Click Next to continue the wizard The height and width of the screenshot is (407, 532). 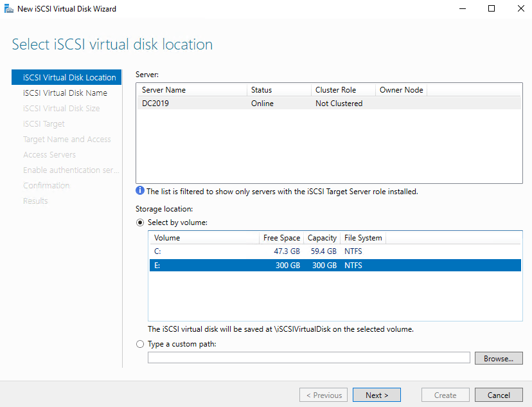point(377,395)
